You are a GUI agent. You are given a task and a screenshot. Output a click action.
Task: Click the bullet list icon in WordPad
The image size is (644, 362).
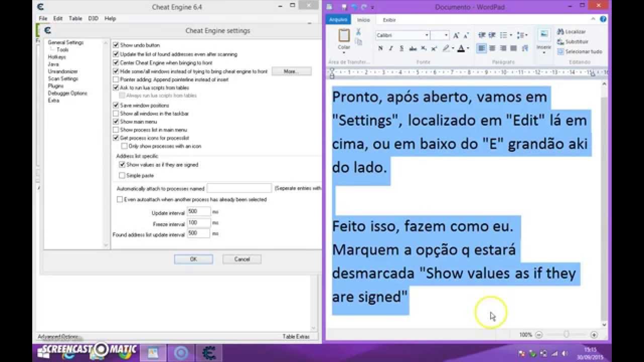504,35
